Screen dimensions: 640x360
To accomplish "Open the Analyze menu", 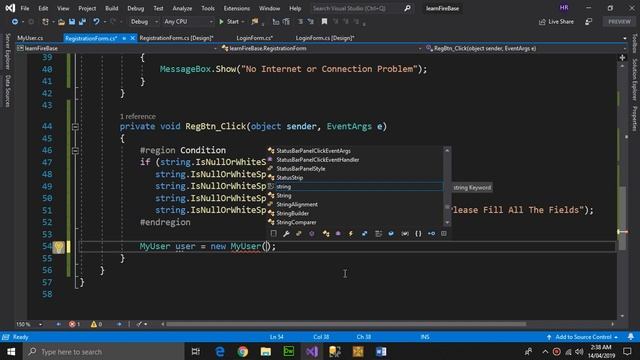I will (x=182, y=8).
